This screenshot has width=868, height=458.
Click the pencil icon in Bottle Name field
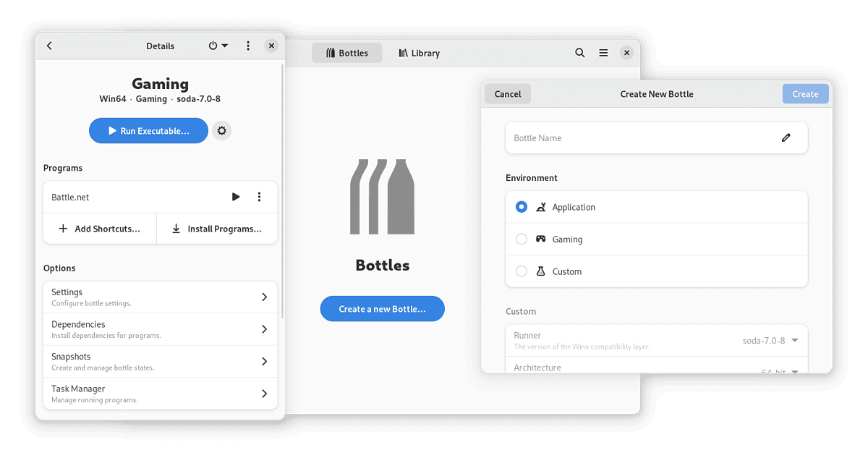[x=786, y=137]
